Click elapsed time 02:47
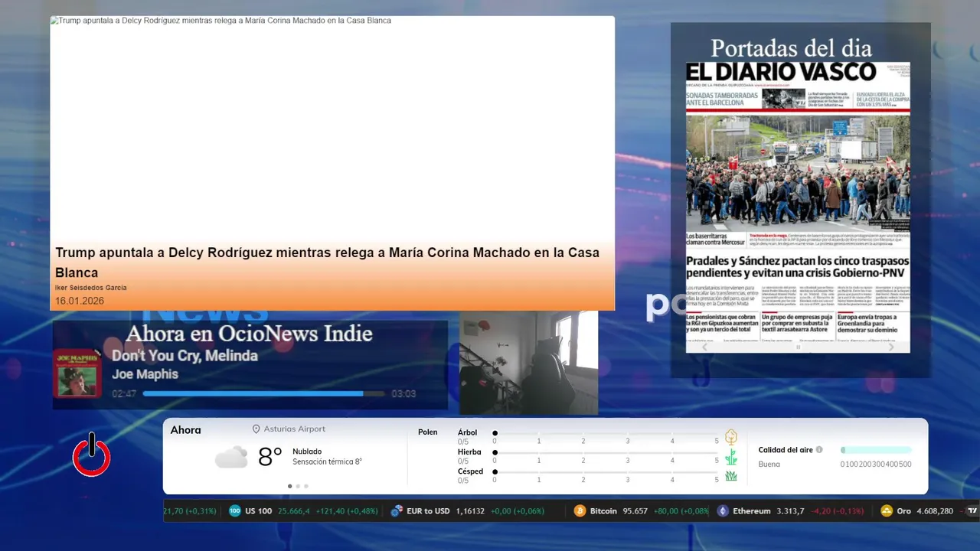 pos(124,394)
